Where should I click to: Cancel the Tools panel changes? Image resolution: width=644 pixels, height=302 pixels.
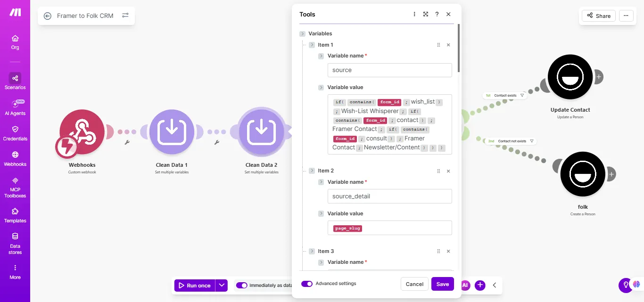pos(414,284)
